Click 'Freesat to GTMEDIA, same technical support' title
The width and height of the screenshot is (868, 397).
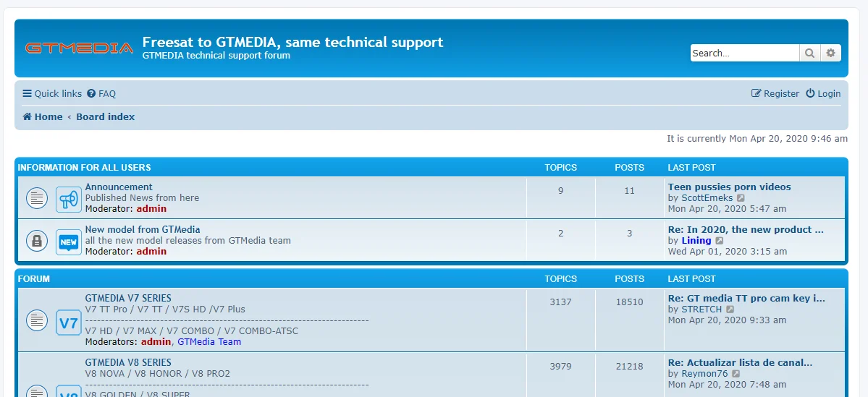coord(293,42)
